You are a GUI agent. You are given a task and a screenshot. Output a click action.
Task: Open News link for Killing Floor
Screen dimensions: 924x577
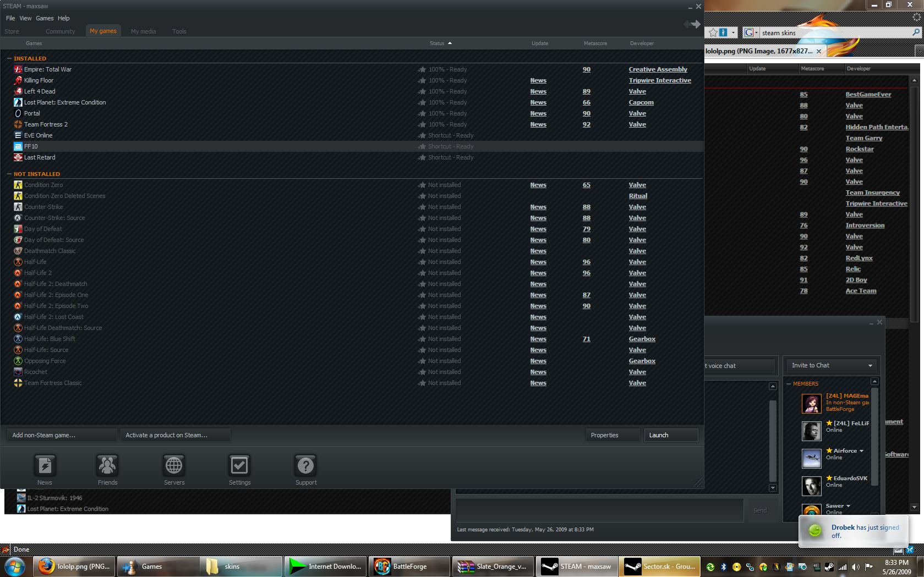[x=538, y=80]
